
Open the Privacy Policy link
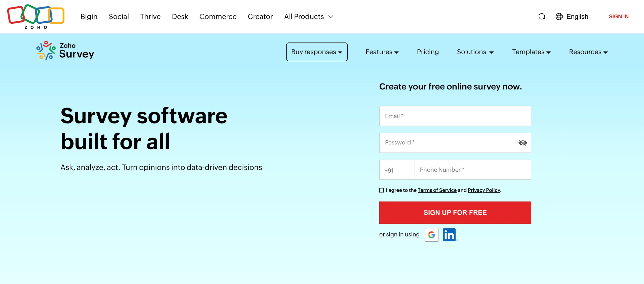coord(484,190)
